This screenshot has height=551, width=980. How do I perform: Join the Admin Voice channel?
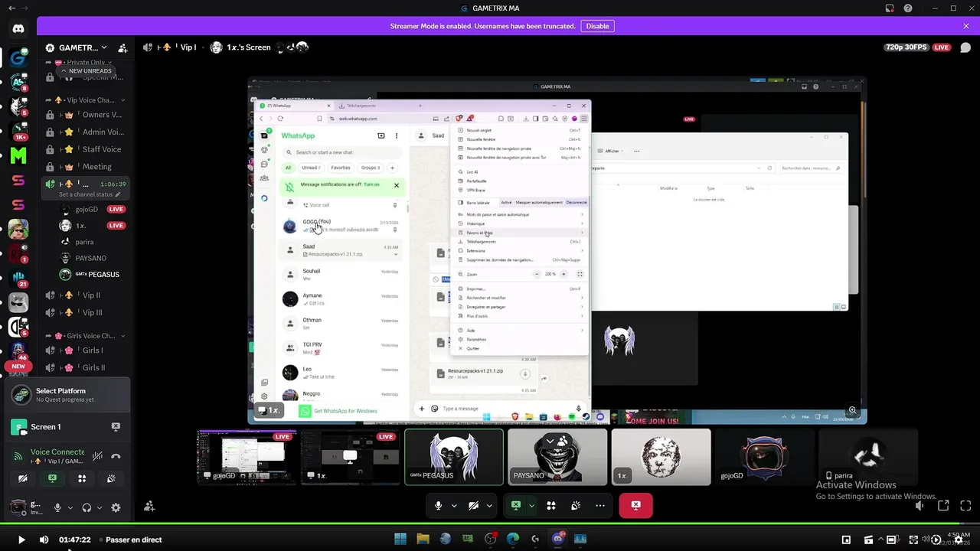point(86,132)
